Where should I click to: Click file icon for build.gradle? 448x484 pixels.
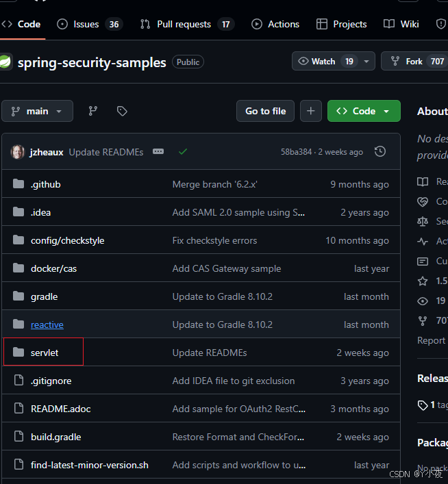[19, 437]
